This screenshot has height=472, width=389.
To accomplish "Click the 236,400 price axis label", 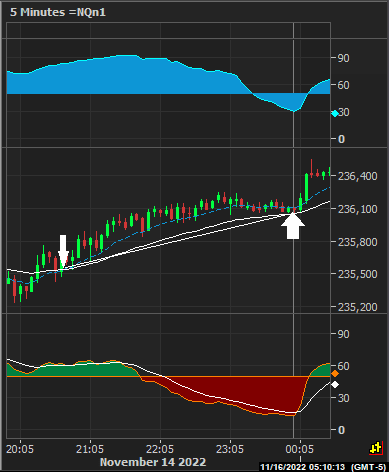I will pos(357,176).
